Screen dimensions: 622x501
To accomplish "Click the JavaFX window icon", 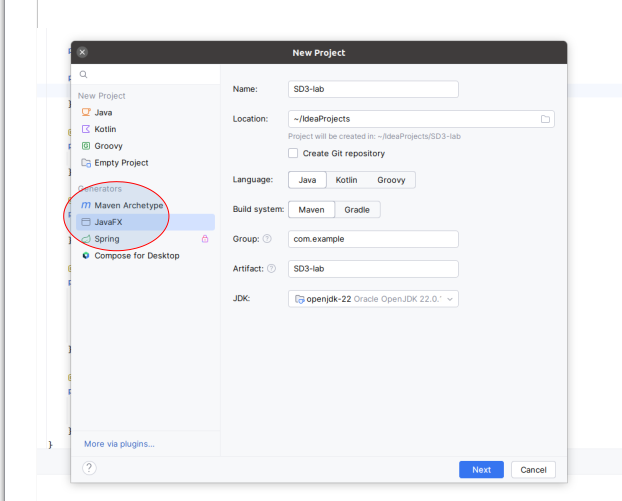I will 86,222.
